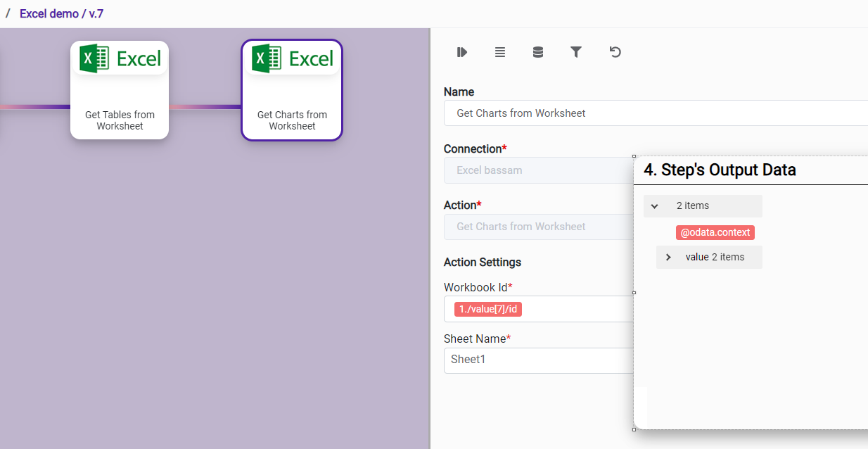Screen dimensions: 868x449
Task: Select the Get Charts from Worksheet node
Action: tap(292, 90)
